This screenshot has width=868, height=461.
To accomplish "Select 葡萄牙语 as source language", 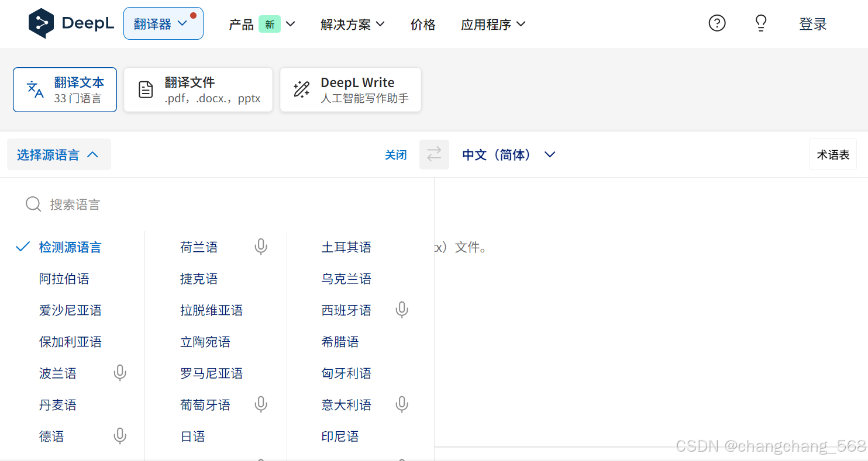I will click(205, 405).
